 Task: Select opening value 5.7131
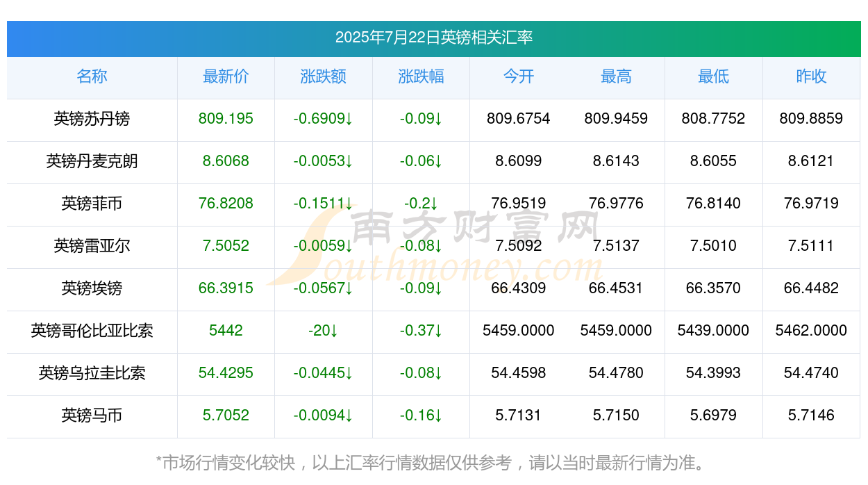coord(519,416)
